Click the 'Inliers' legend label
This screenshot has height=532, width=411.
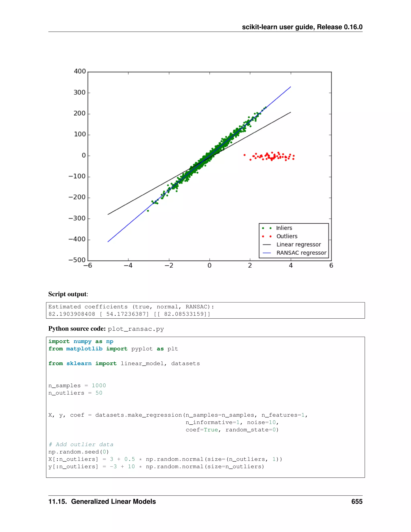284,228
